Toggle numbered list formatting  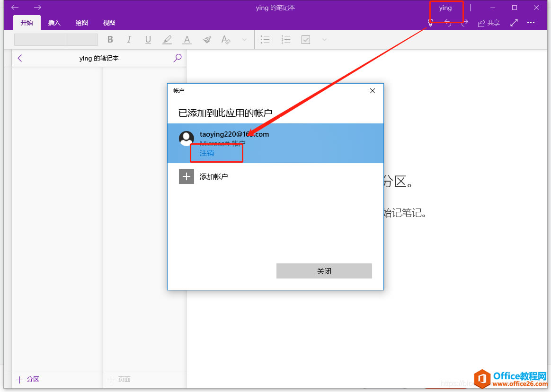(x=285, y=40)
